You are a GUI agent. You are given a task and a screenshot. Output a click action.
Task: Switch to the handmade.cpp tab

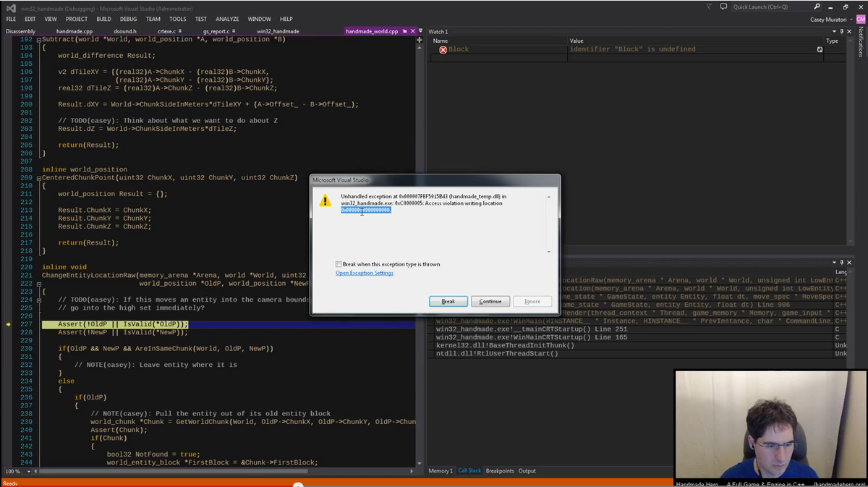coord(75,31)
